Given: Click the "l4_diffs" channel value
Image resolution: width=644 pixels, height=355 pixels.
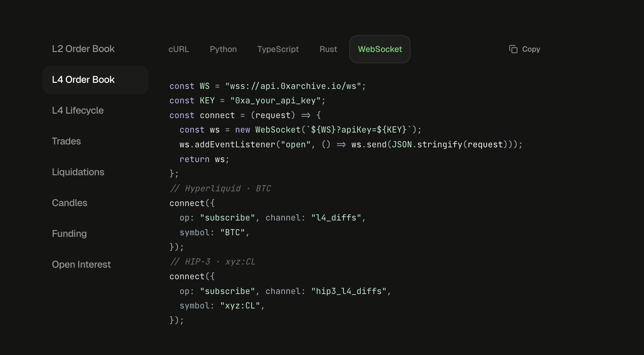Looking at the screenshot, I should (336, 218).
